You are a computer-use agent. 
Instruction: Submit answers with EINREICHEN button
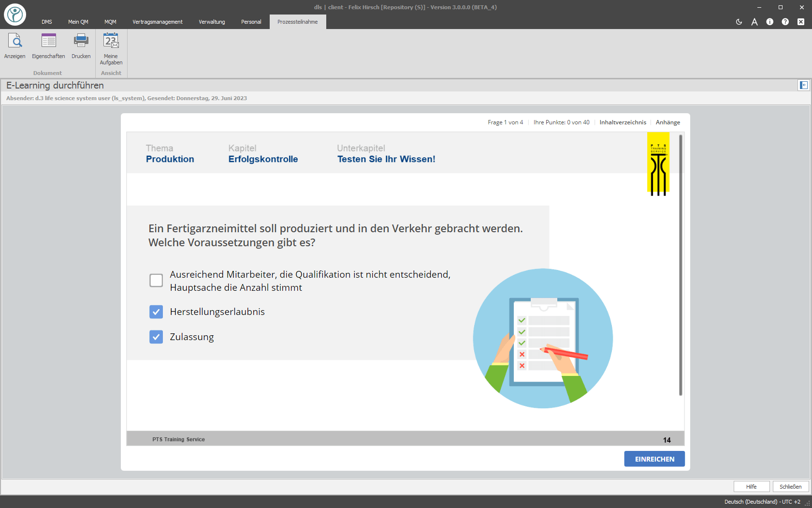(654, 459)
